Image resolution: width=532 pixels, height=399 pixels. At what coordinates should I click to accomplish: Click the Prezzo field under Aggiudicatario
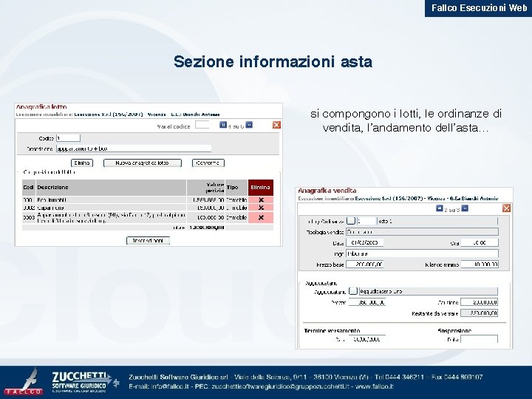[366, 302]
